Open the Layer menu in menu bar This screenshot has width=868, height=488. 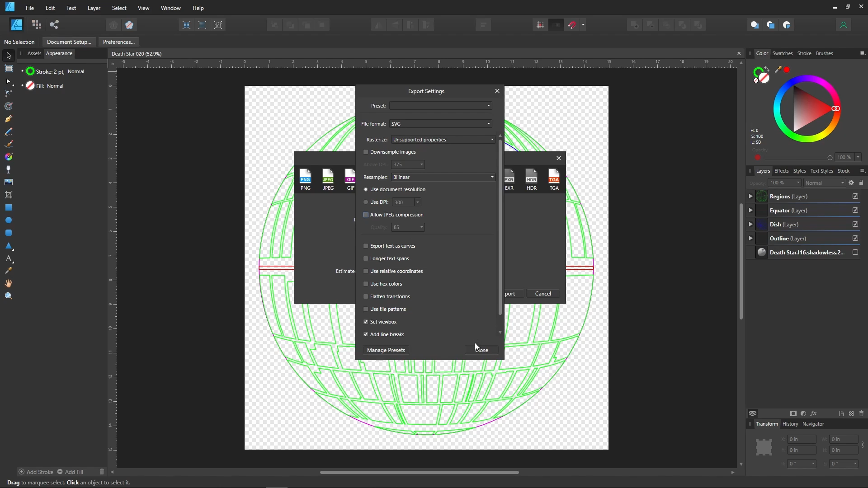(x=94, y=8)
